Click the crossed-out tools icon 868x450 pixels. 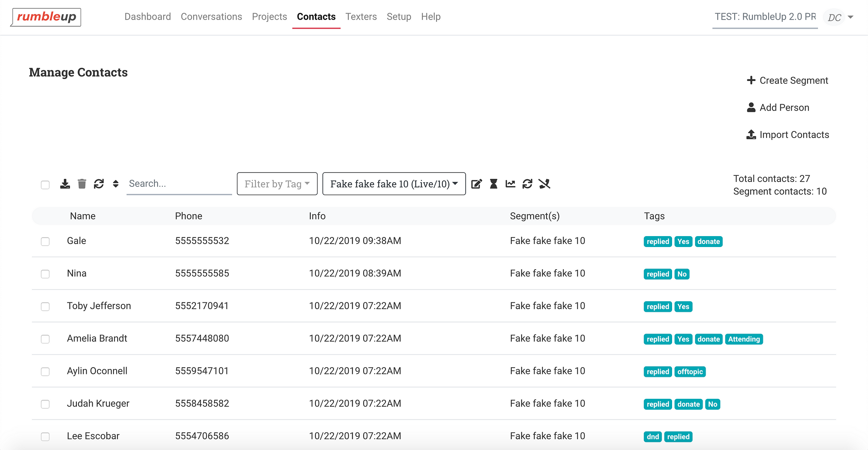[544, 184]
